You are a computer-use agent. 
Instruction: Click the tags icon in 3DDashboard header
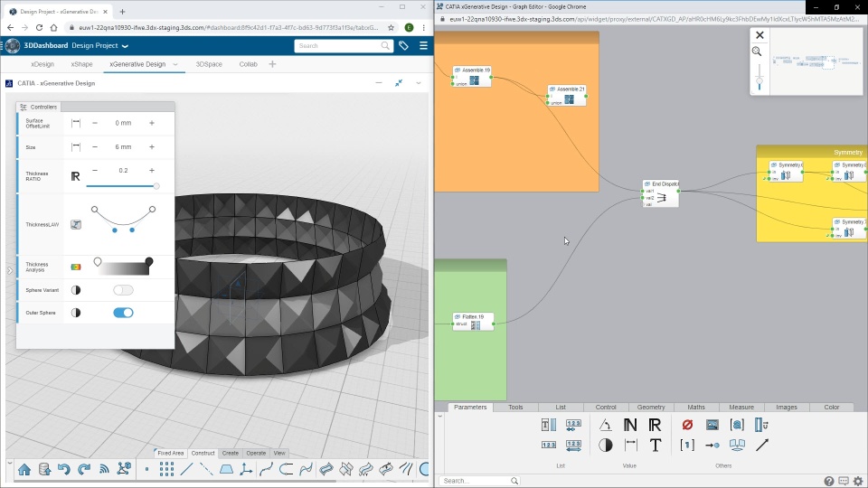tap(403, 46)
